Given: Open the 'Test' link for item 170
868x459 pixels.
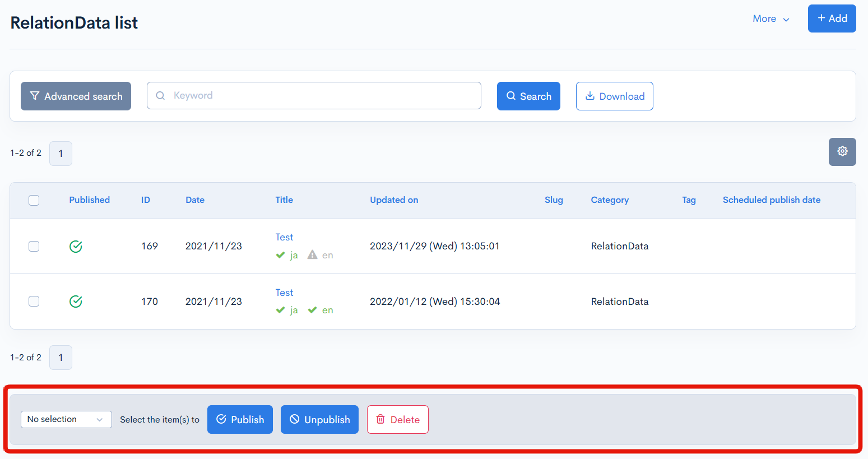Looking at the screenshot, I should pos(284,292).
